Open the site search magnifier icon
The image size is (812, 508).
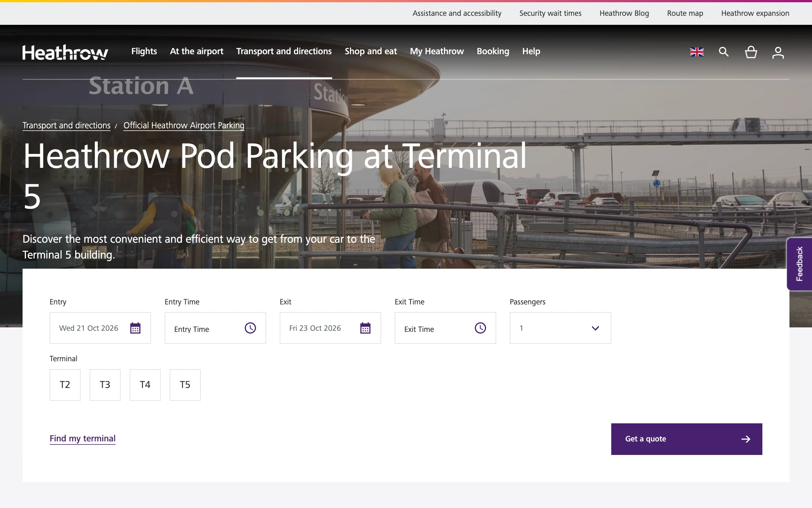tap(724, 52)
